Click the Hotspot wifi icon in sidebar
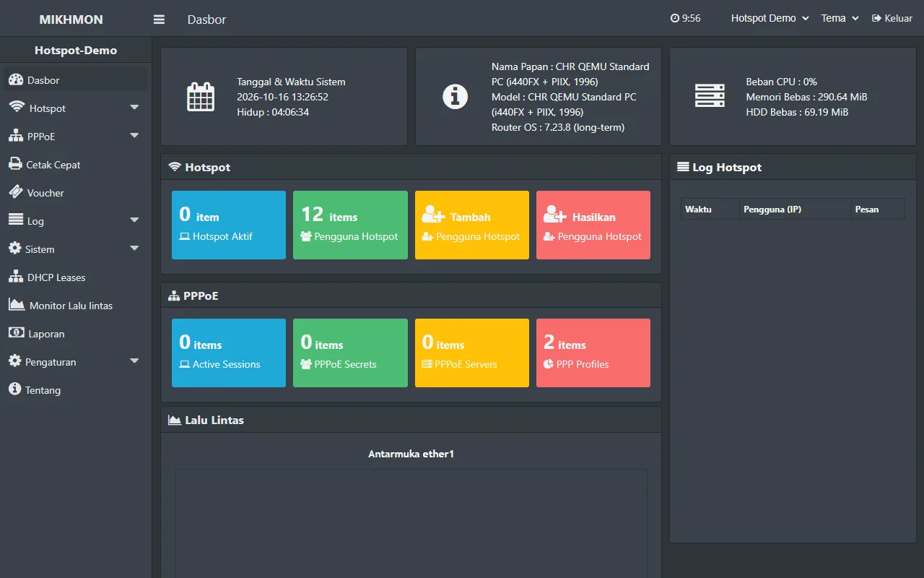924x578 pixels. pyautogui.click(x=17, y=108)
